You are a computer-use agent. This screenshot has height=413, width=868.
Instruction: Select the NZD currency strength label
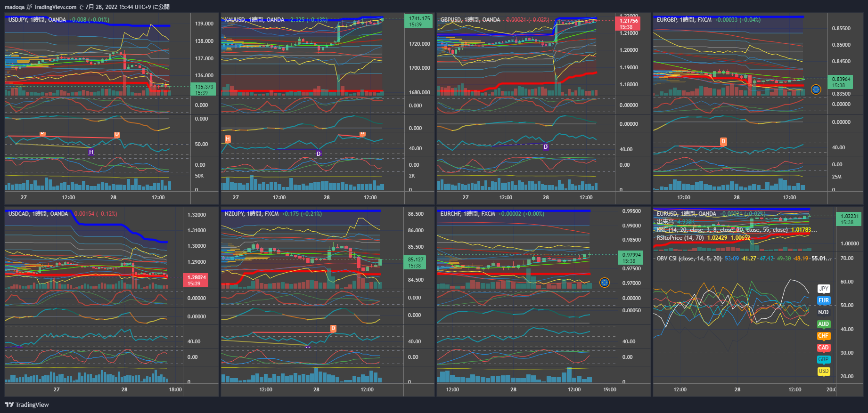pyautogui.click(x=823, y=312)
